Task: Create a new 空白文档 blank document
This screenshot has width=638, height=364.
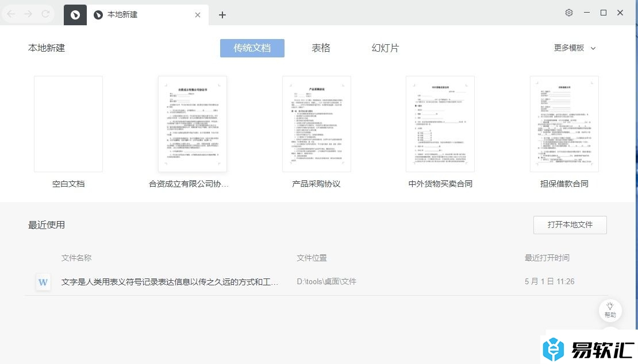Action: point(68,124)
